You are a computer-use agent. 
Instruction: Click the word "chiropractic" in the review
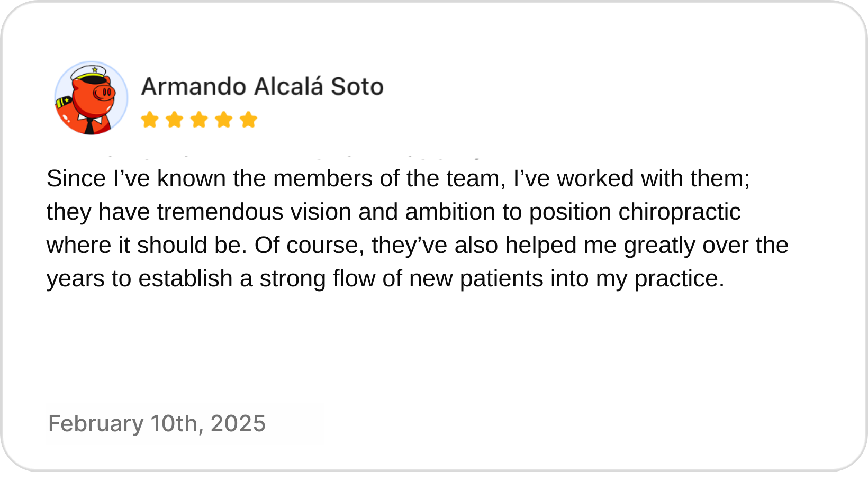(x=679, y=212)
